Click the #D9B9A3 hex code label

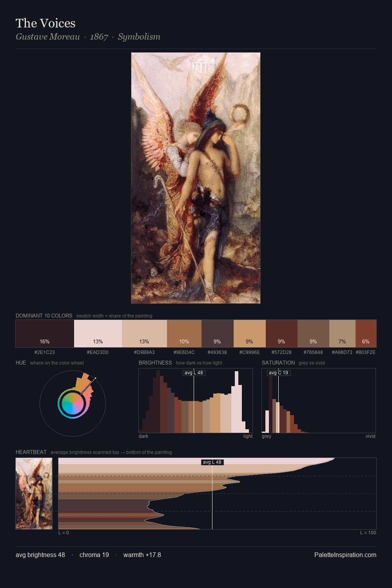coord(144,352)
